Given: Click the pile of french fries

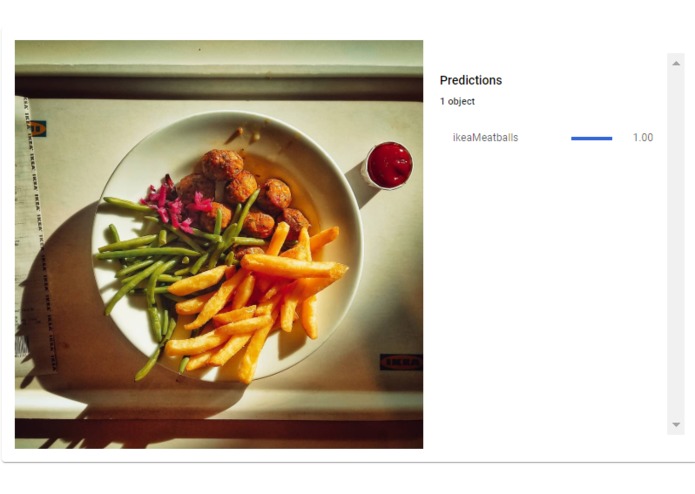Looking at the screenshot, I should (x=254, y=302).
